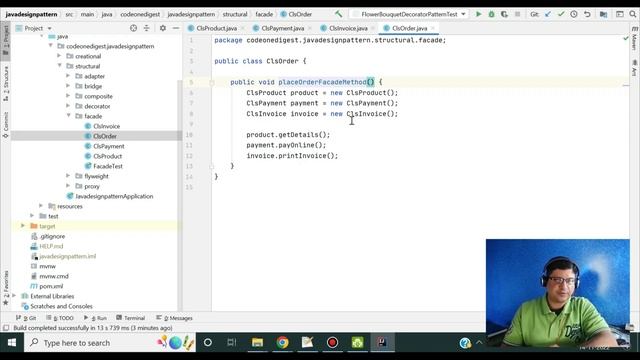Expand the target folder
640x360 pixels.
click(23, 226)
